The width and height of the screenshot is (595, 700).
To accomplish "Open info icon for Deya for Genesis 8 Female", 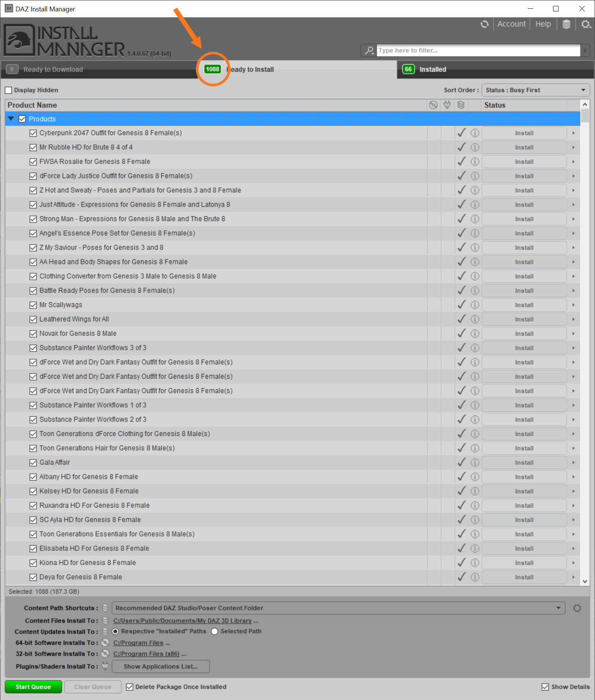I will click(x=475, y=577).
